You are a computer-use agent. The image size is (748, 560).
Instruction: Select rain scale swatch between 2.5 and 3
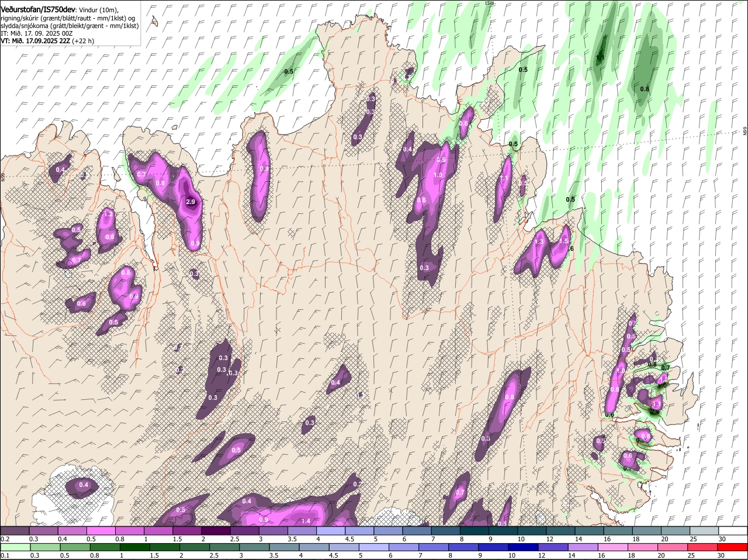[x=224, y=548]
